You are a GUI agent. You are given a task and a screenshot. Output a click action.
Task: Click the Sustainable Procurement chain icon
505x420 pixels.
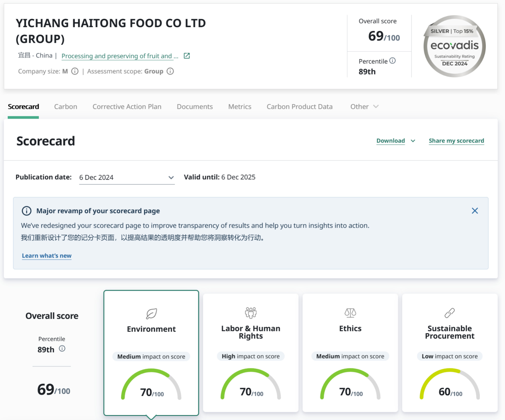pyautogui.click(x=450, y=313)
